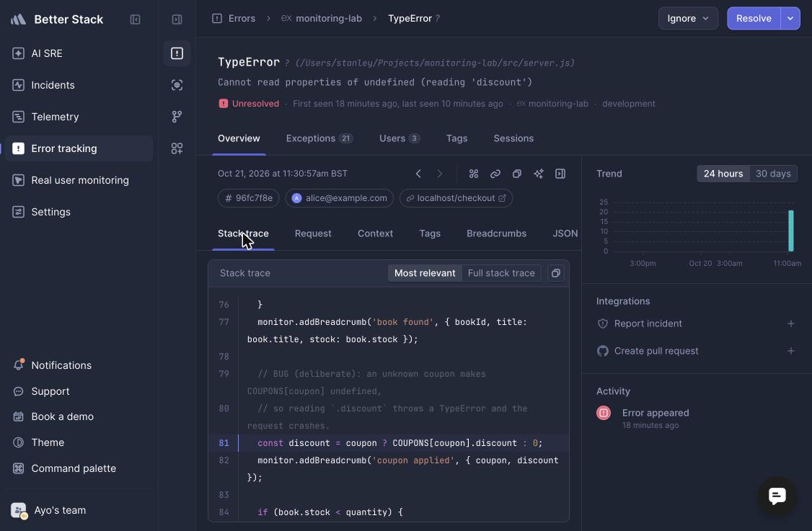Open Command palette
The image size is (812, 531).
pyautogui.click(x=79, y=468)
